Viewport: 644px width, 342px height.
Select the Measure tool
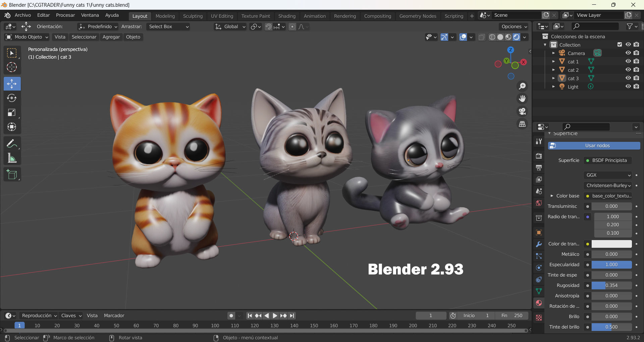(12, 158)
